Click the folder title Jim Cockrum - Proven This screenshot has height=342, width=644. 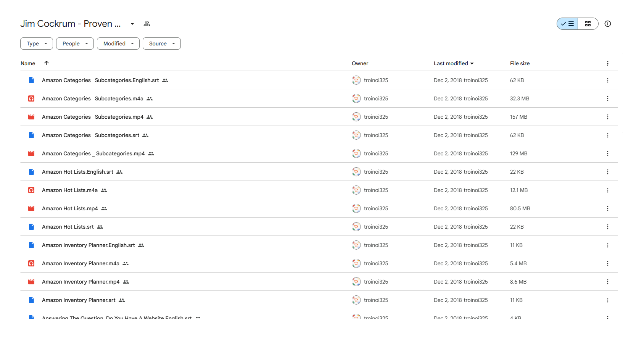(71, 24)
